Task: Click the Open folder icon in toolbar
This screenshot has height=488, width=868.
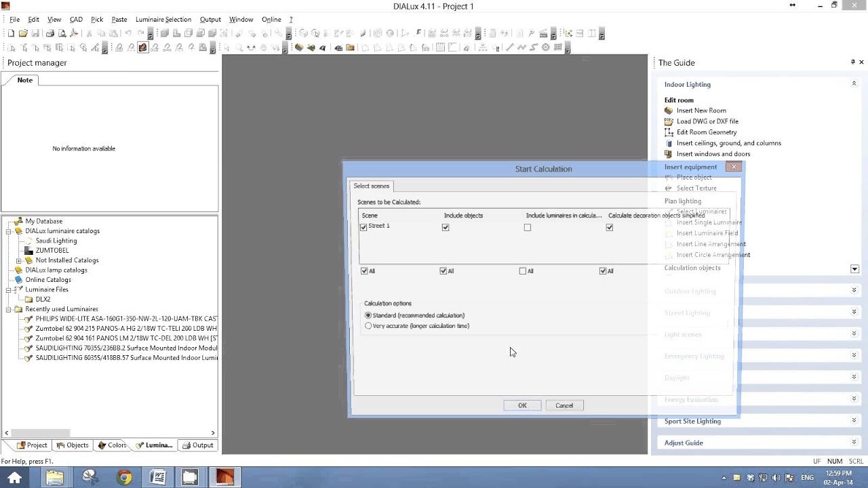Action: (x=23, y=33)
